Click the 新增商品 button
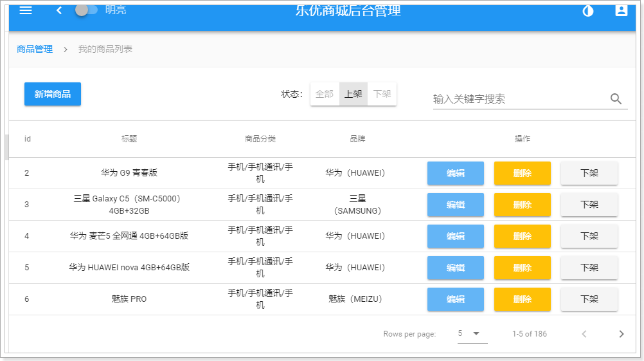 tap(53, 94)
